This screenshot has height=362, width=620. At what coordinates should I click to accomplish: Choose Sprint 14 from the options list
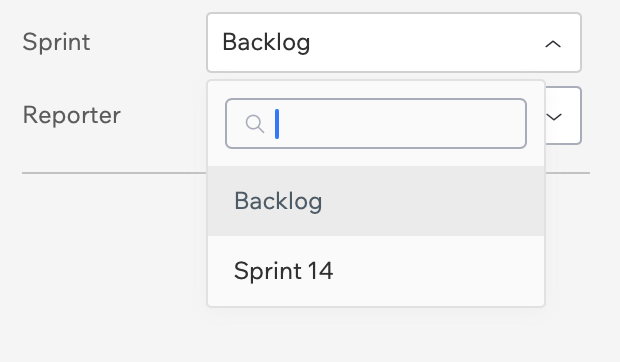coord(376,271)
